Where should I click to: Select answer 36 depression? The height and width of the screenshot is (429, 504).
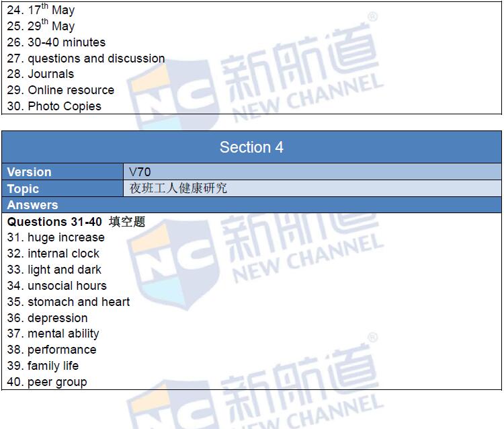[x=48, y=318]
